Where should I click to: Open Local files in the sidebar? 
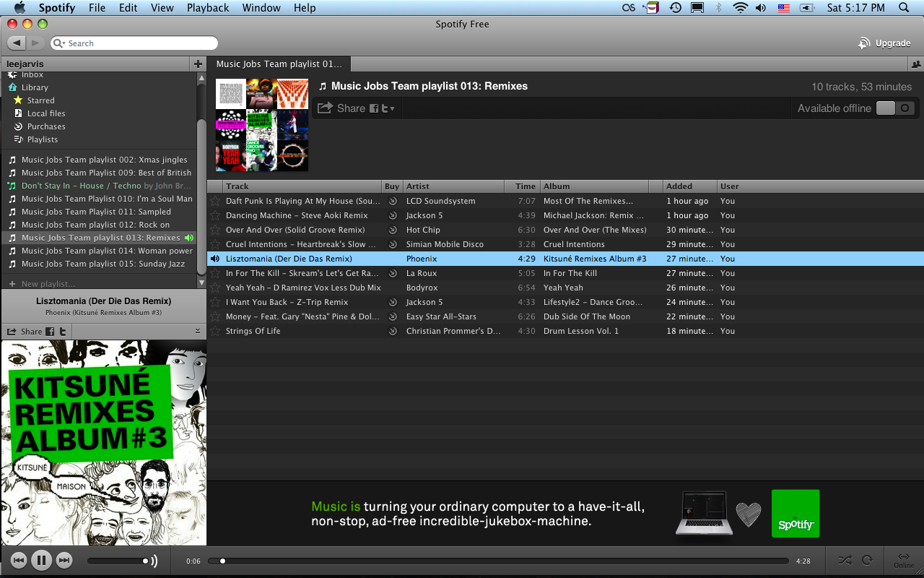click(45, 113)
